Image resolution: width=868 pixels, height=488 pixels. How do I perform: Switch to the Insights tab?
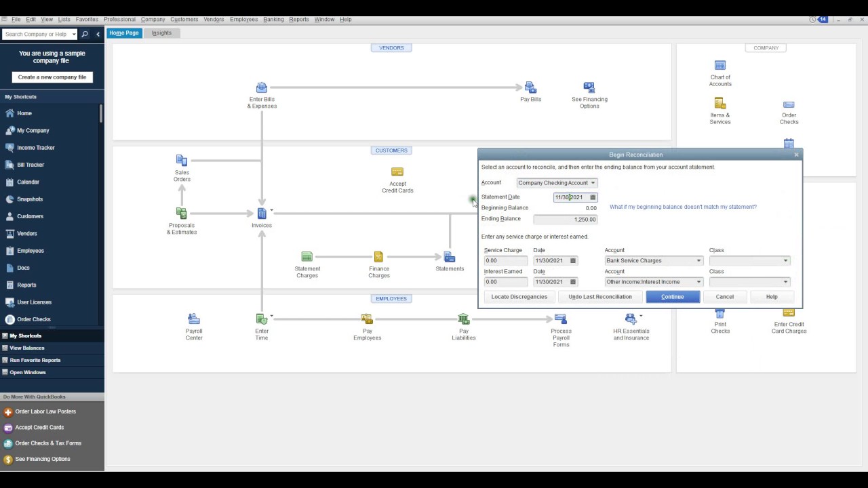(x=161, y=33)
